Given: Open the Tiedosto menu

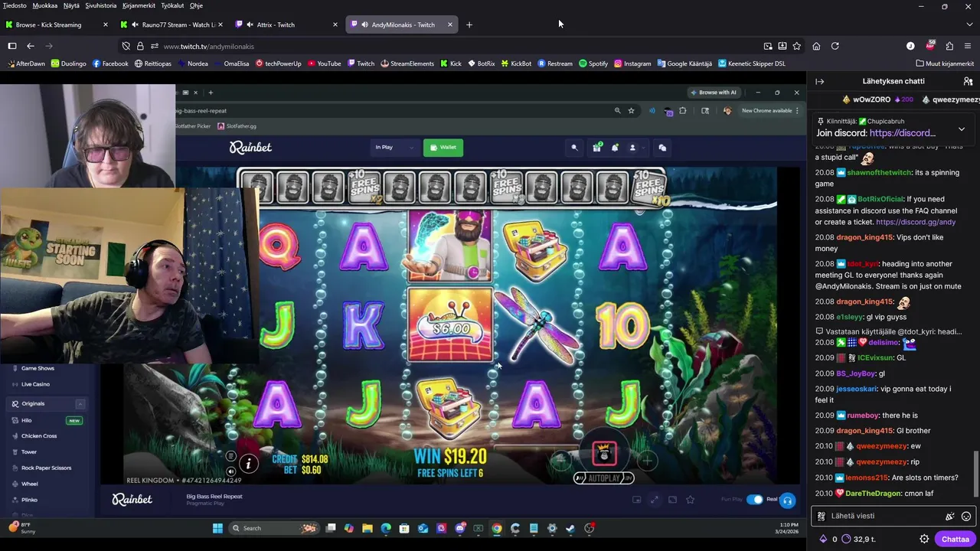Looking at the screenshot, I should [15, 5].
